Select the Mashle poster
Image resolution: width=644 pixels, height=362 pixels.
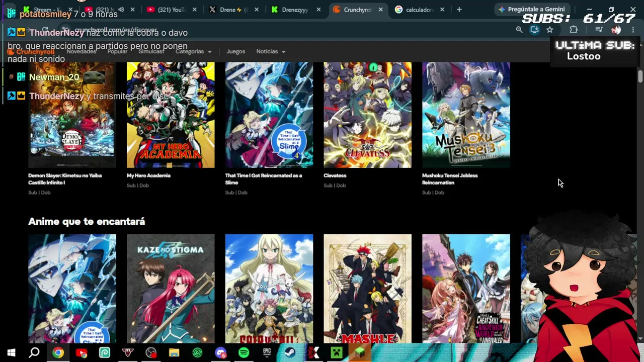(367, 289)
